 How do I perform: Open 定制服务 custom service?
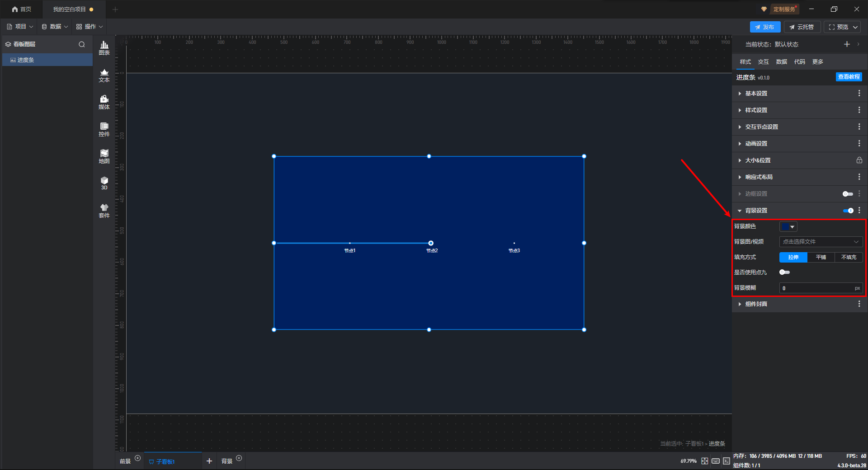pos(784,9)
